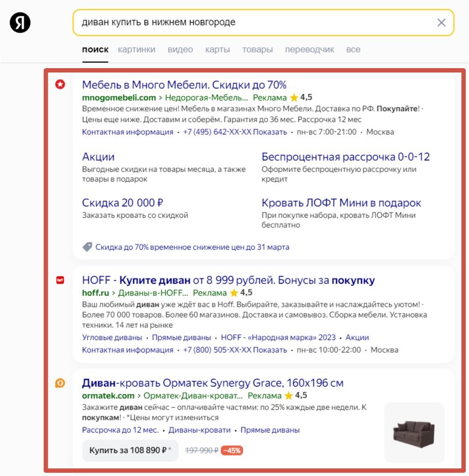Open Прямые диваны link under HOFF
The width and height of the screenshot is (469, 476).
[181, 338]
